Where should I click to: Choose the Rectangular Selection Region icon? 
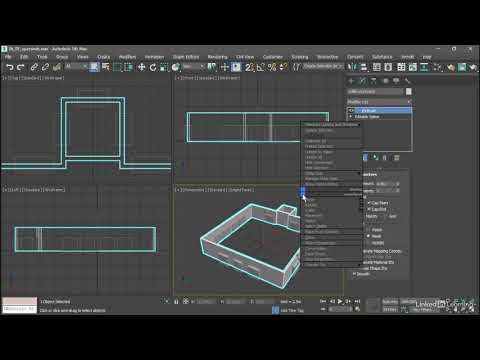coord(117,67)
